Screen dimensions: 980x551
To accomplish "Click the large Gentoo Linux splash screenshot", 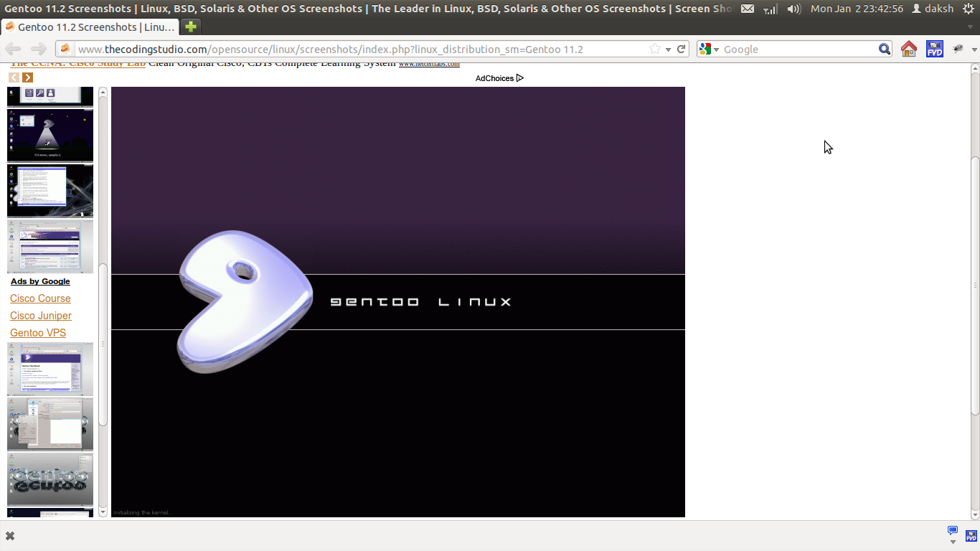I will click(398, 302).
